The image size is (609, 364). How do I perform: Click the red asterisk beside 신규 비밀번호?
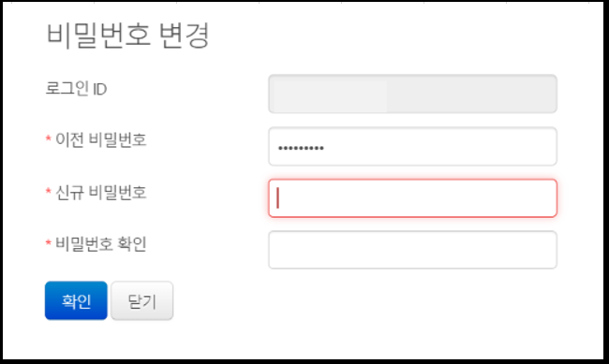49,191
